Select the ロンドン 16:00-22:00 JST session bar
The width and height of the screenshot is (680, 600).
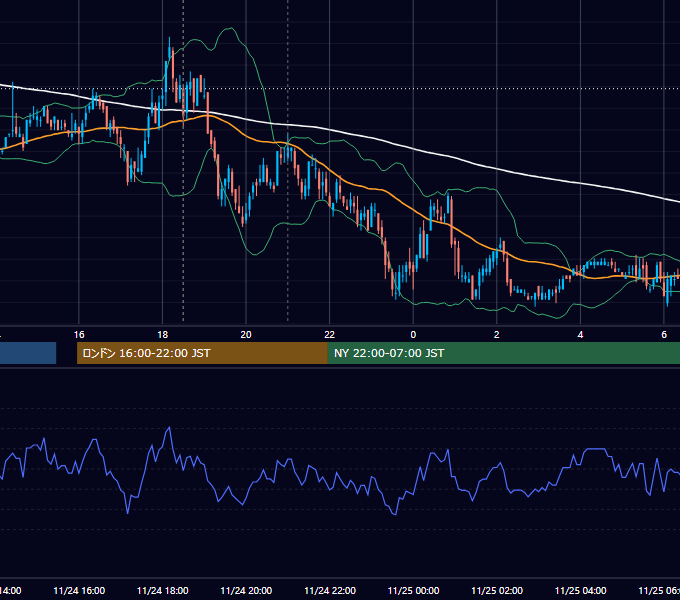point(202,353)
